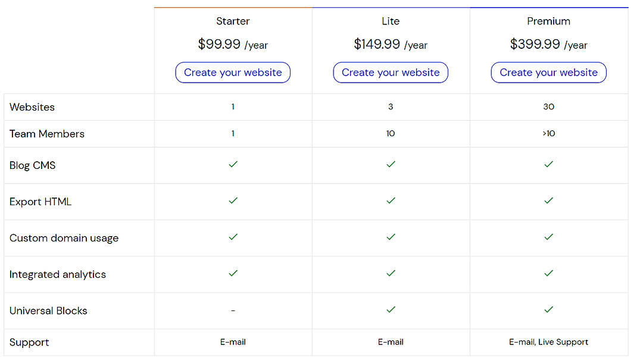The height and width of the screenshot is (364, 637).
Task: Click the Integrated analytics checkmark under Premium
Action: click(548, 274)
